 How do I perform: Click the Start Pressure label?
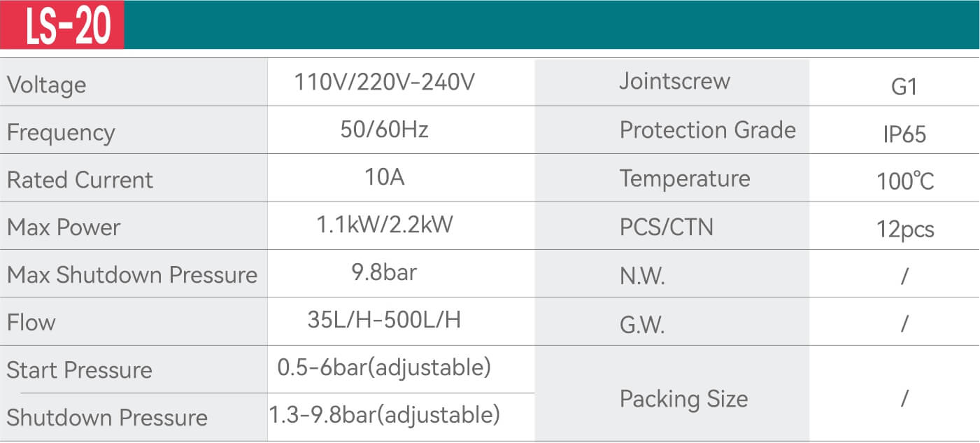80,370
